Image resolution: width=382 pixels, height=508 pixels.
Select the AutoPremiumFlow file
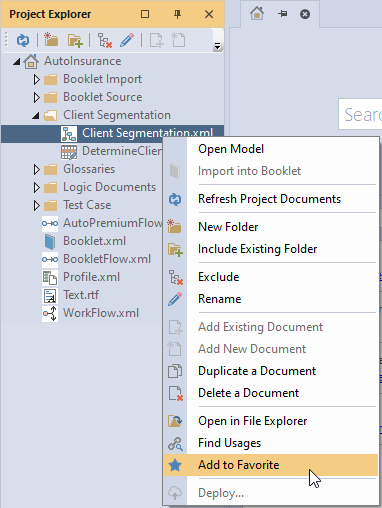pyautogui.click(x=113, y=223)
